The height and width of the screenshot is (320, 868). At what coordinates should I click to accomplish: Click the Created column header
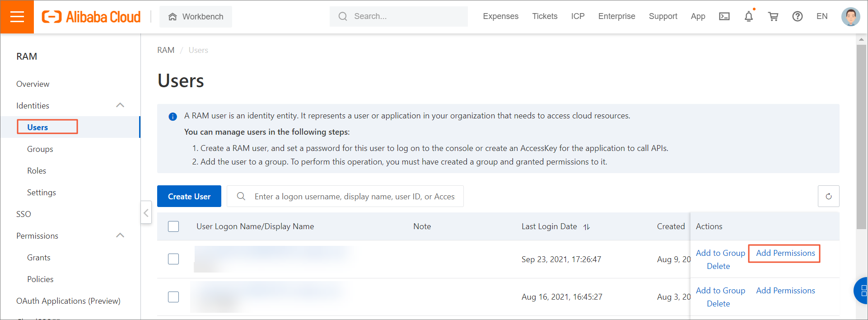point(671,226)
